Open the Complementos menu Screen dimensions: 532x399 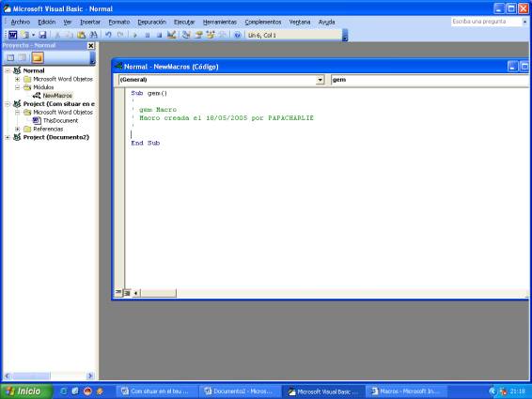[x=263, y=22]
